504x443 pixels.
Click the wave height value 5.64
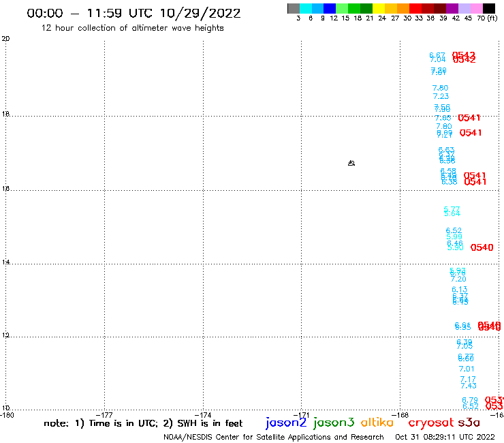tap(452, 213)
